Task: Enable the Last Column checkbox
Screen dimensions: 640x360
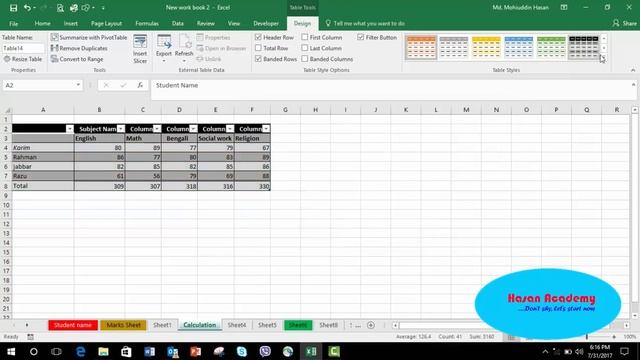Action: tap(305, 48)
